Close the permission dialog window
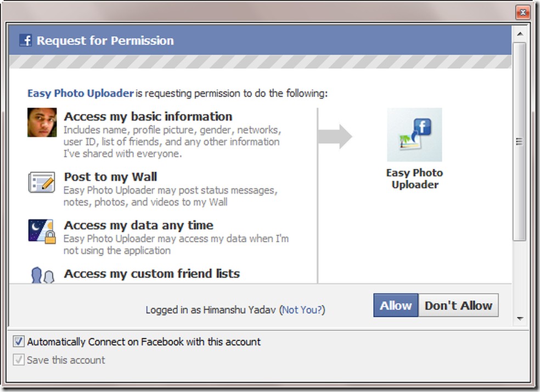The height and width of the screenshot is (392, 540). pos(523,13)
